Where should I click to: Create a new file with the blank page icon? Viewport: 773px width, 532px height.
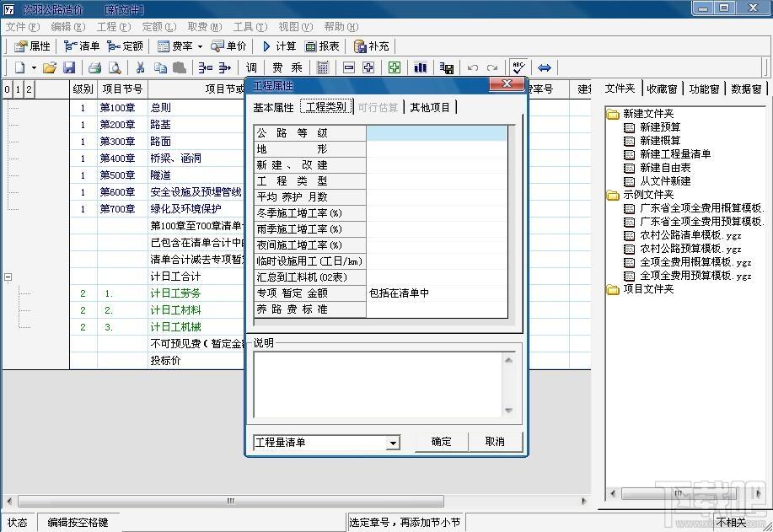click(19, 67)
